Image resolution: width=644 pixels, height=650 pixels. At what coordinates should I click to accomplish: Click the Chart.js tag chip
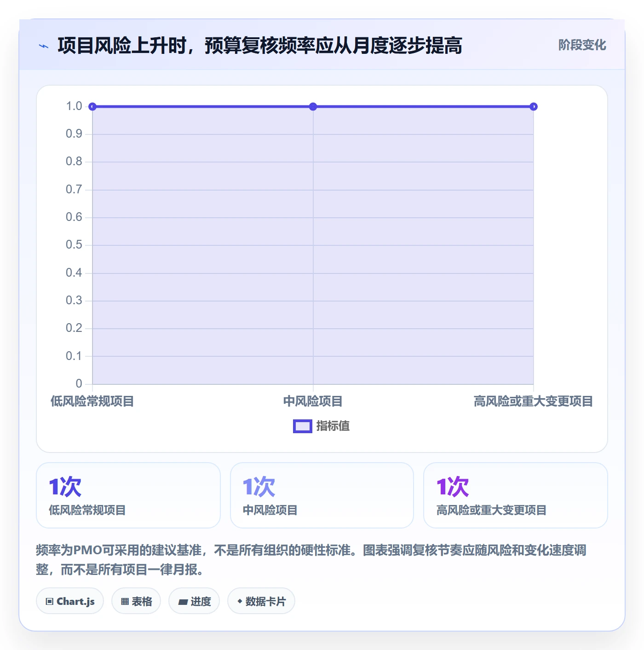pos(70,601)
